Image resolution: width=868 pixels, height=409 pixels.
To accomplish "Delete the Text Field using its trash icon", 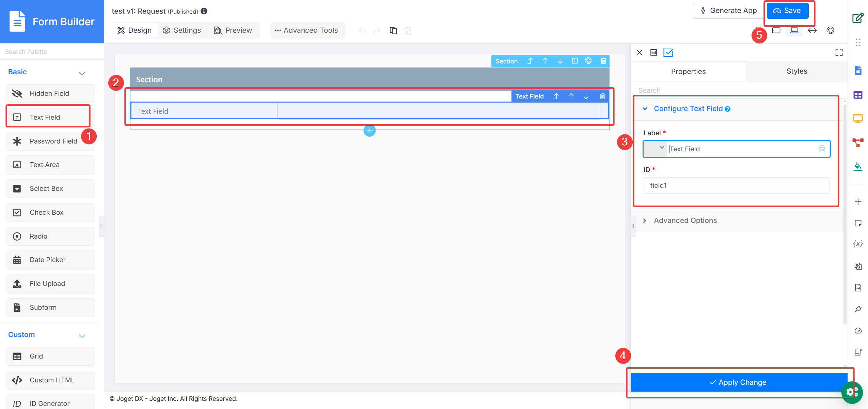I will point(602,96).
